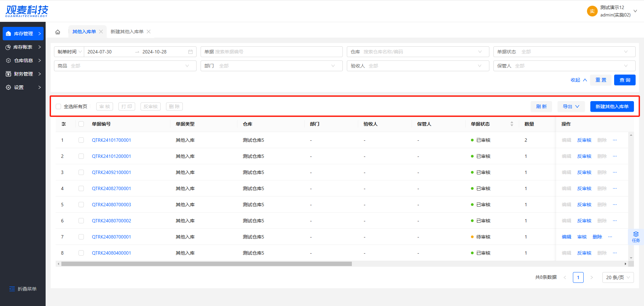Open document link QTRK24101700001
Viewport: 644px width, 306px height.
[111, 140]
